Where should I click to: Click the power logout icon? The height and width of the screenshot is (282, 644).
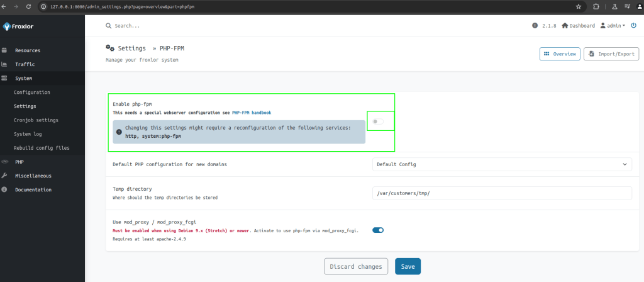633,26
